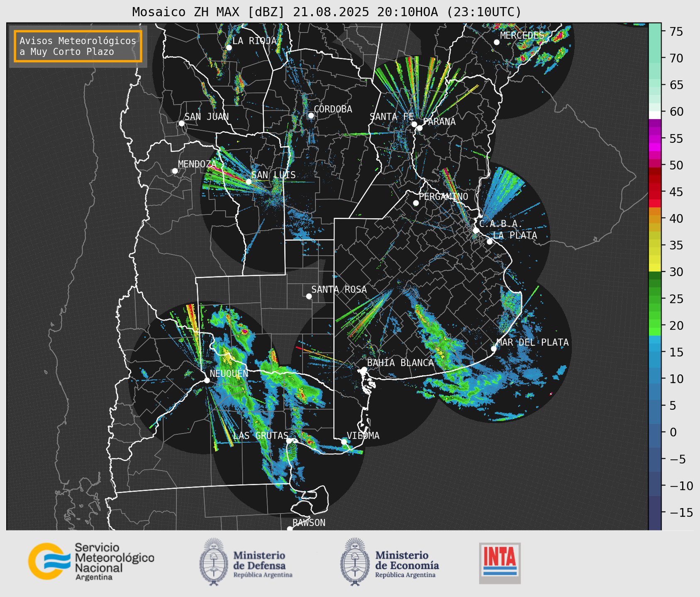The height and width of the screenshot is (597, 700).
Task: Click the -15 dBZ dark band on scale
Action: point(654,512)
